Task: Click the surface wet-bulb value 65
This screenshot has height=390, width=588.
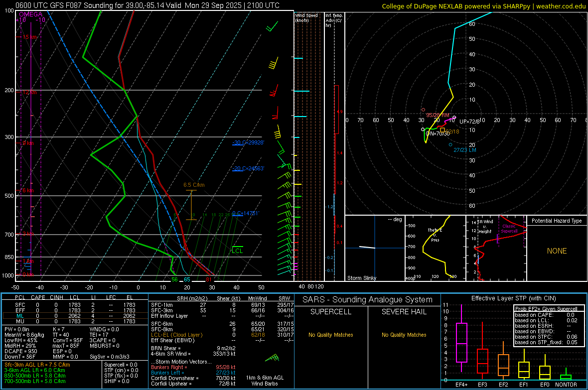Action: [x=187, y=279]
